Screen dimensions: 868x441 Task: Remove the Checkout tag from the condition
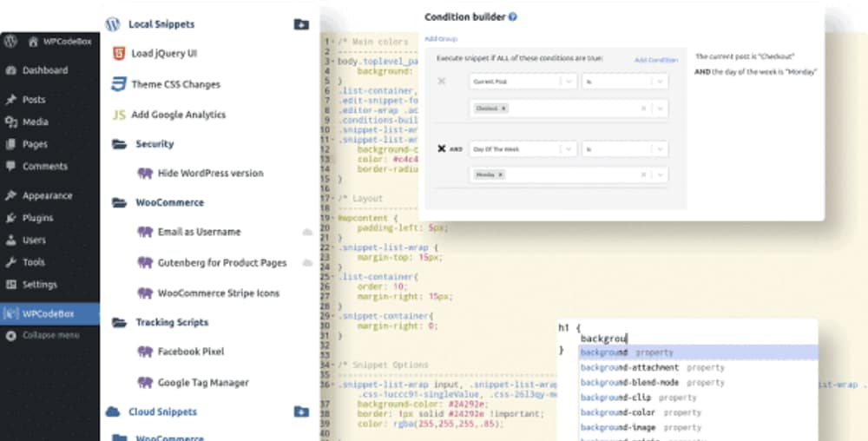(x=503, y=109)
